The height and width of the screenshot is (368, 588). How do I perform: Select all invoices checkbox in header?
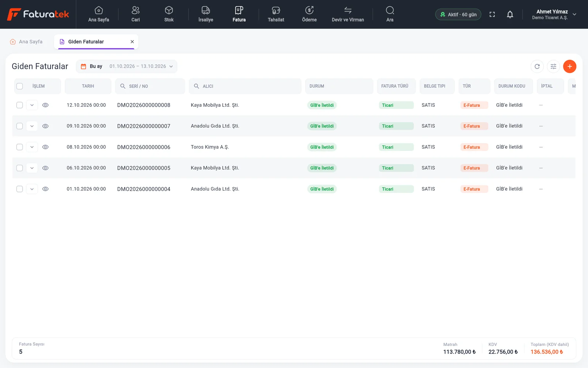[x=20, y=86]
